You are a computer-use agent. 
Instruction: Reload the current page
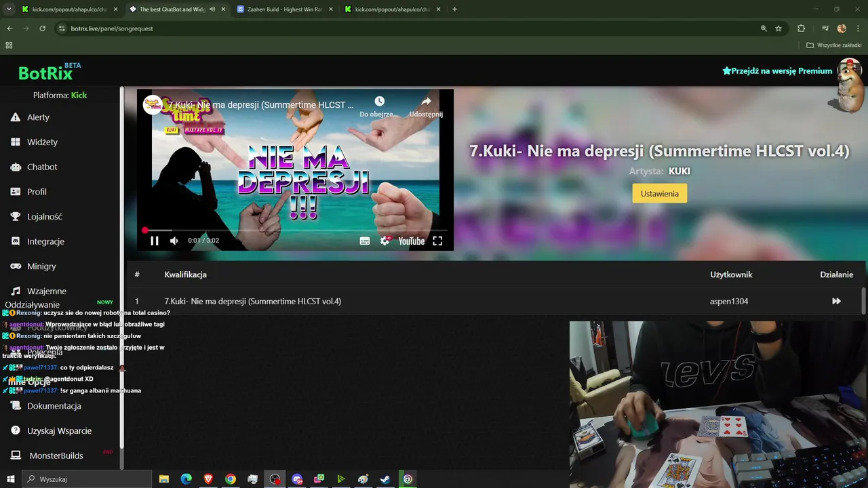coord(42,28)
